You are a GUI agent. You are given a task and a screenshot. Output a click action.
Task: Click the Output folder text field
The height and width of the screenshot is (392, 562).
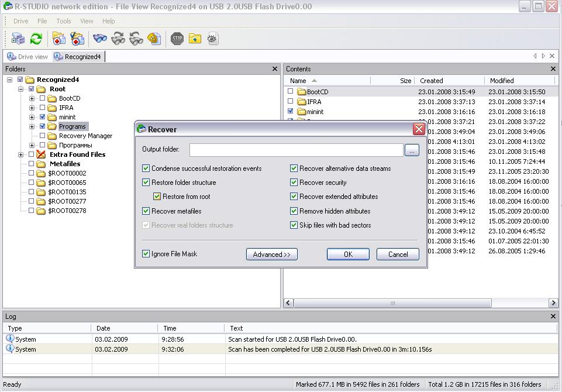(296, 150)
